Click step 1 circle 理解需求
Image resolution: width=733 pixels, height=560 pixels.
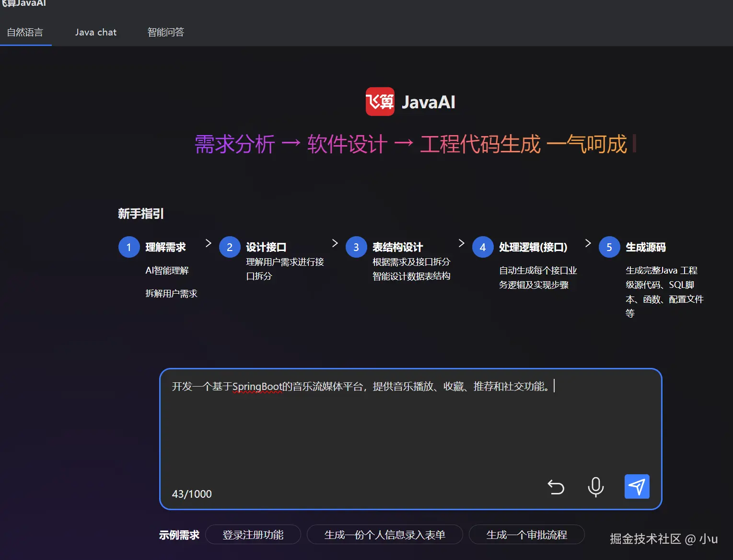point(129,247)
